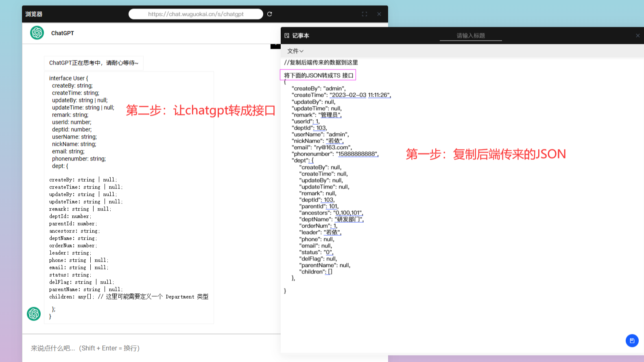Click 'phonenumber: string;' in ChatGPT reply
The image size is (644, 362).
point(79,158)
